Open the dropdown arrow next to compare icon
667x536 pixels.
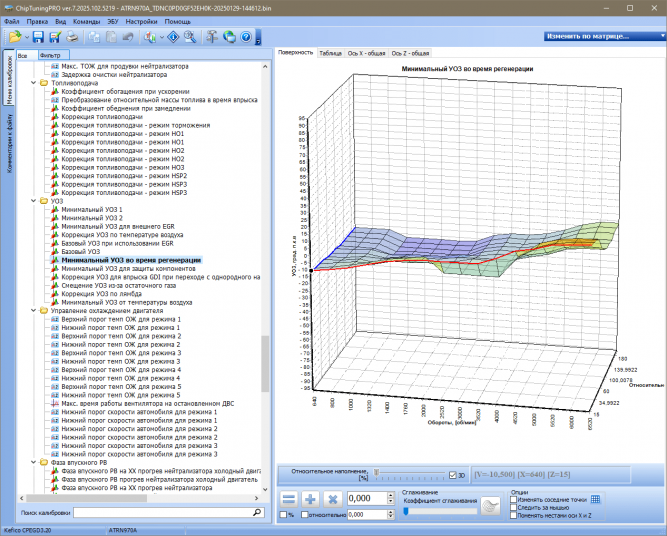pos(162,37)
